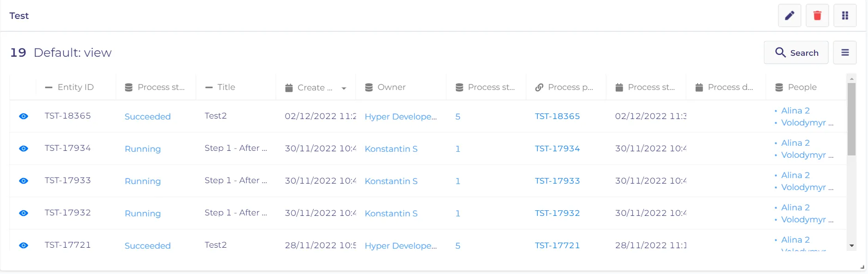Click the Search button

click(796, 53)
